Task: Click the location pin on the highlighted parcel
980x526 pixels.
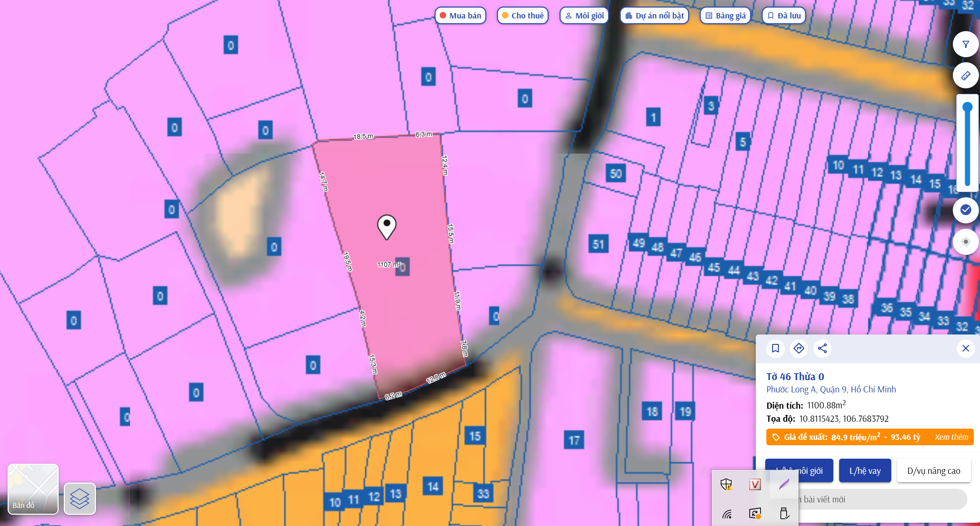Action: click(386, 227)
